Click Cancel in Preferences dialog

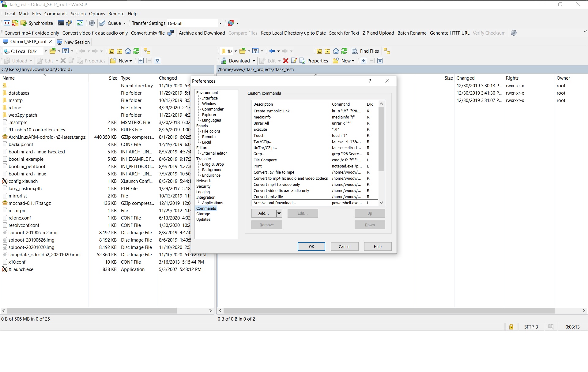[x=344, y=247]
